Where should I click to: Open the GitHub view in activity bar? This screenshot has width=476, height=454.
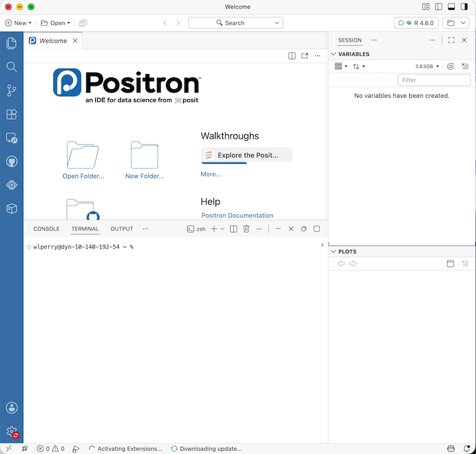(11, 161)
